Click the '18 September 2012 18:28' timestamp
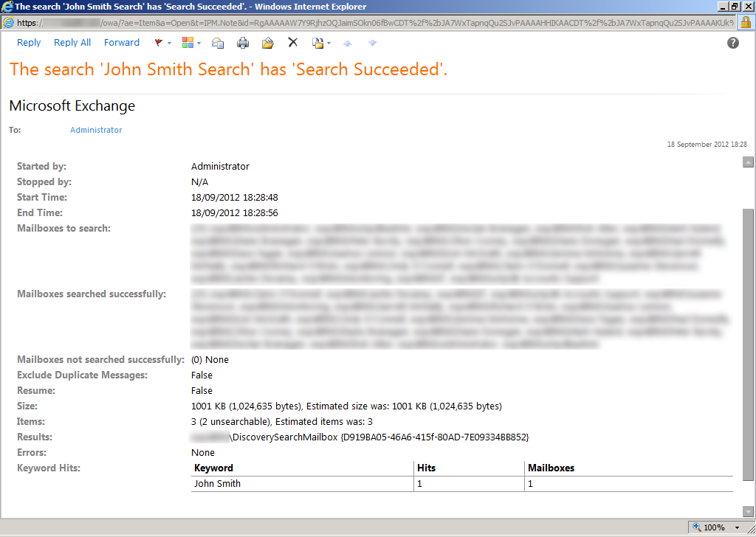Viewport: 756px width, 537px height. tap(707, 144)
